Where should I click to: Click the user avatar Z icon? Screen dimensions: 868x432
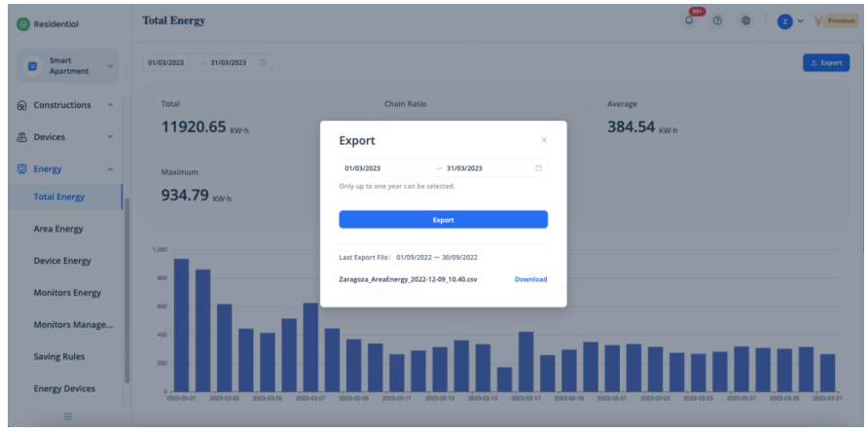pos(784,21)
